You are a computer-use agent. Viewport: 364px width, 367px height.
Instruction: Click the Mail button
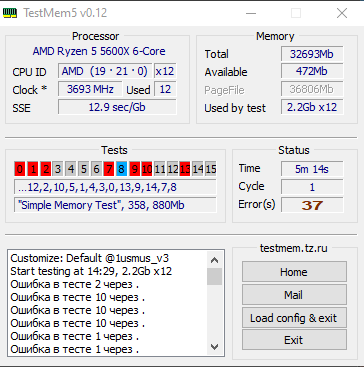(x=294, y=295)
